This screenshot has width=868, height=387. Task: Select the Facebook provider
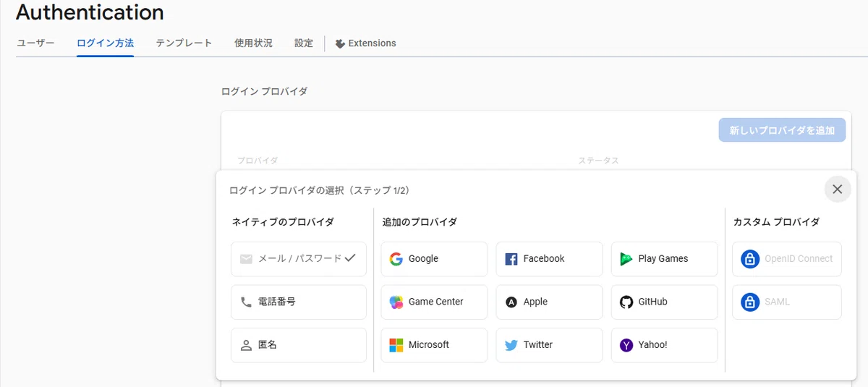tap(549, 259)
